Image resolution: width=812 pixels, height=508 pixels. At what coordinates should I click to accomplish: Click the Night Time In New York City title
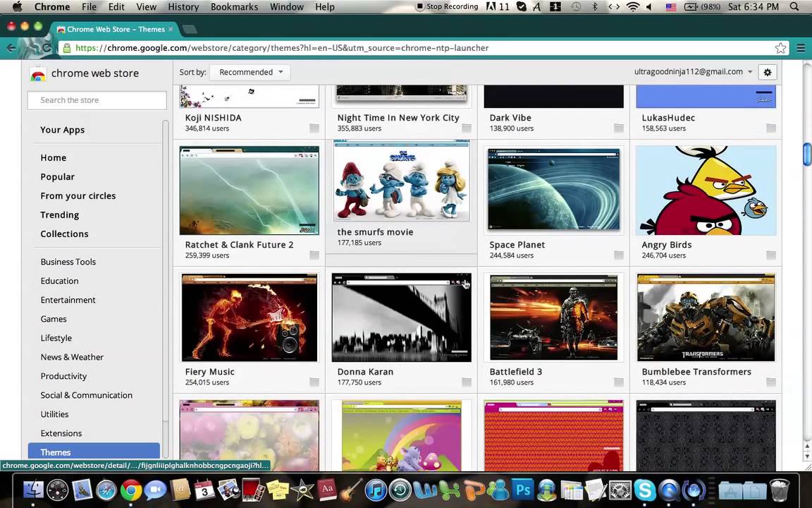[398, 118]
